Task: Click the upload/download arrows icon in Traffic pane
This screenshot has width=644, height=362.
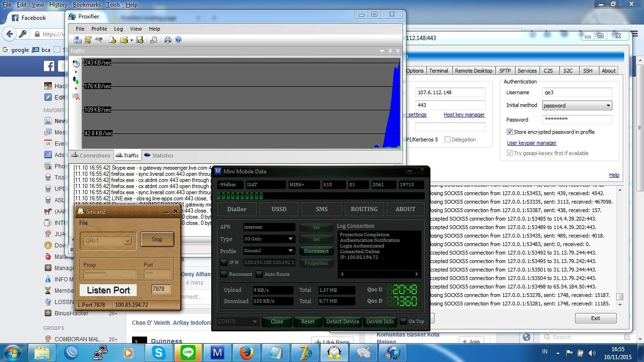Action: [76, 80]
